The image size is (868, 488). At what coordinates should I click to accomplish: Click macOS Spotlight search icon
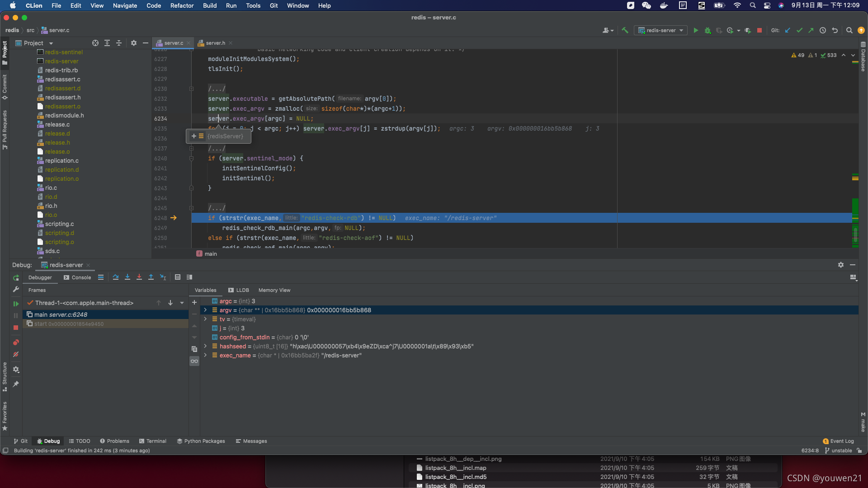pyautogui.click(x=752, y=5)
